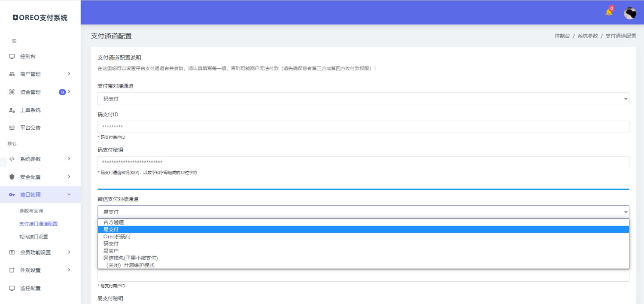Click the 微信支付对接通道 label
Image resolution: width=644 pixels, height=304 pixels.
point(118,199)
